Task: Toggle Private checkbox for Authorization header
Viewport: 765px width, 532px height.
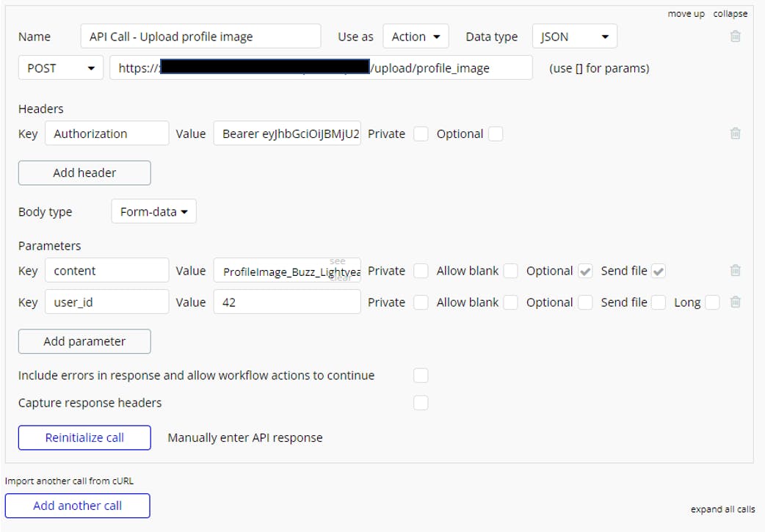Action: click(421, 134)
